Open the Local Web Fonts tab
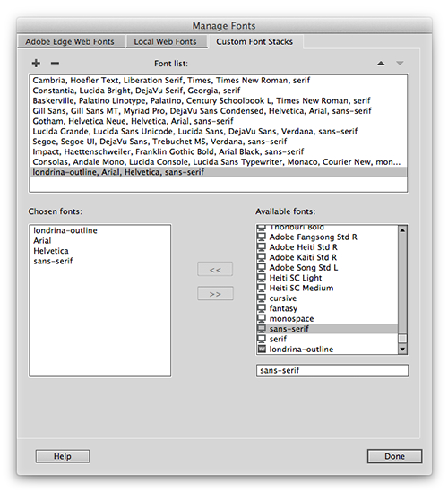The width and height of the screenshot is (448, 492). tap(166, 42)
